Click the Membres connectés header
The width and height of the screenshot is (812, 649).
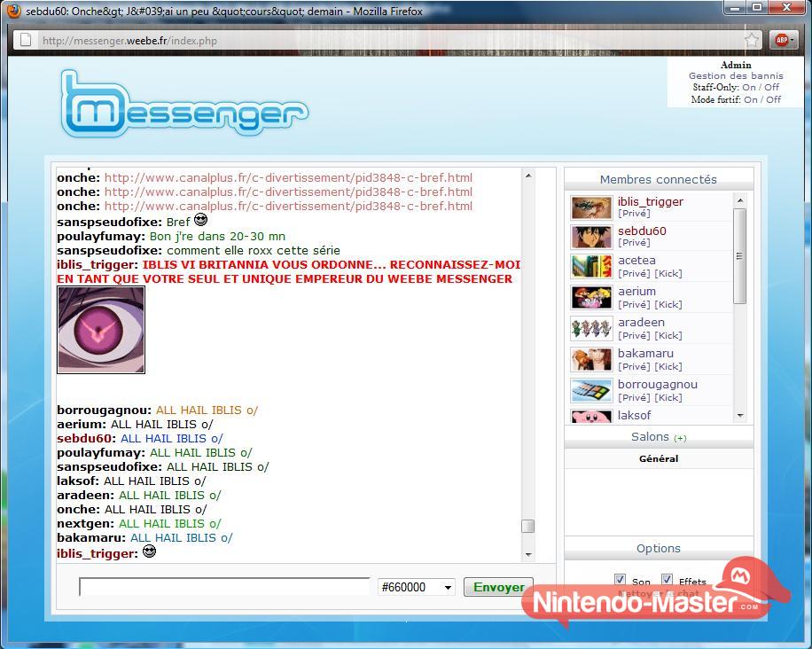[659, 179]
